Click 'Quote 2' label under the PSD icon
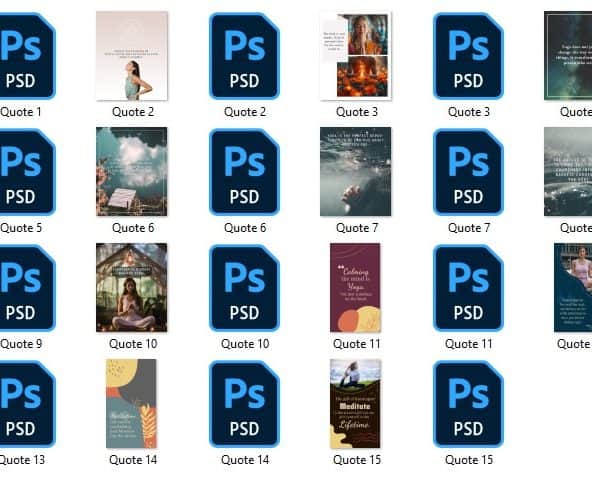Viewport: 592px width, 497px height. pyautogui.click(x=245, y=112)
